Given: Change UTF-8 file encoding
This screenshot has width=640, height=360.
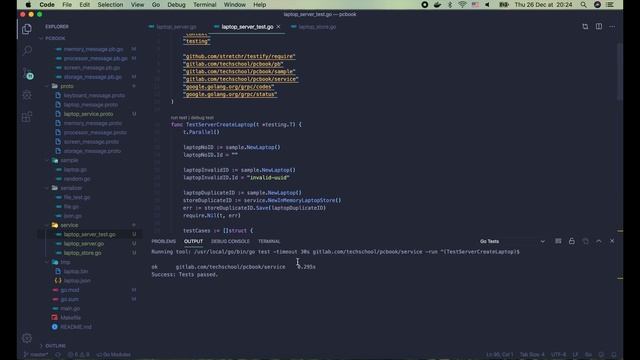Looking at the screenshot, I should tap(558, 355).
